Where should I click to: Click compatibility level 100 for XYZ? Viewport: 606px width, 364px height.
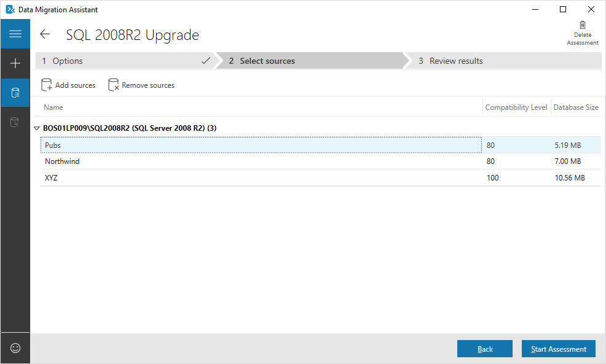point(492,177)
